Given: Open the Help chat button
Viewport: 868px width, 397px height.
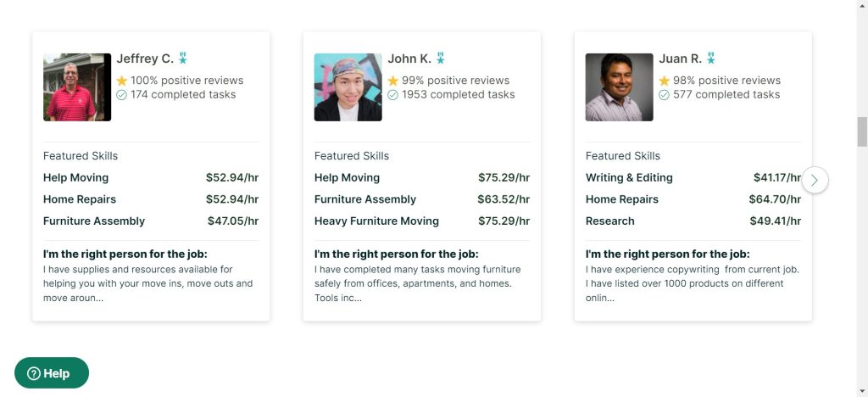Looking at the screenshot, I should coord(52,373).
